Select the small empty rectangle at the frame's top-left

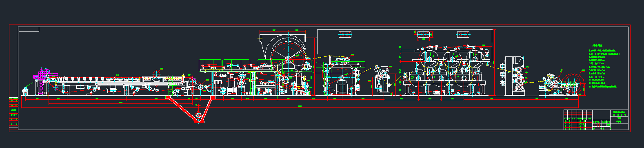pyautogui.click(x=29, y=29)
